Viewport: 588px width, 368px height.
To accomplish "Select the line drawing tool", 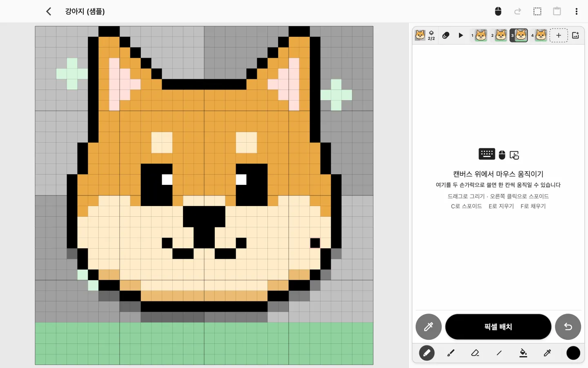I will [499, 353].
